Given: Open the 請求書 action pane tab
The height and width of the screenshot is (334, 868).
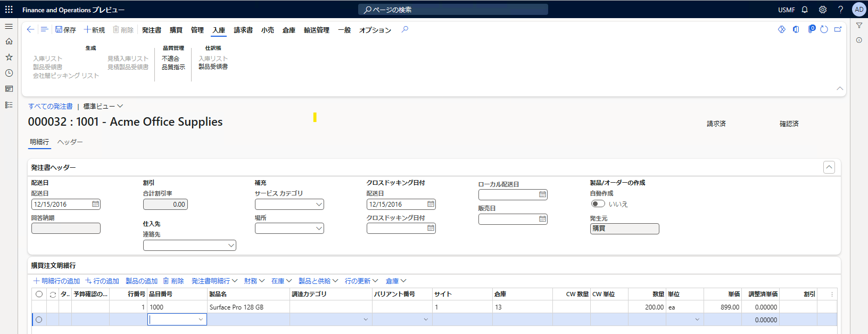Looking at the screenshot, I should click(x=243, y=30).
